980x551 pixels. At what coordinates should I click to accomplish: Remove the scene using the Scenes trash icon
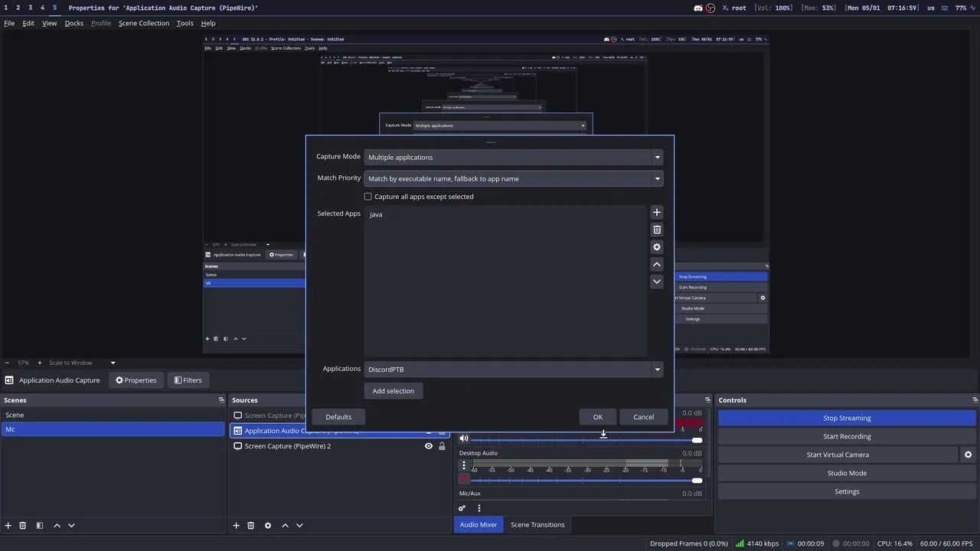(x=23, y=526)
